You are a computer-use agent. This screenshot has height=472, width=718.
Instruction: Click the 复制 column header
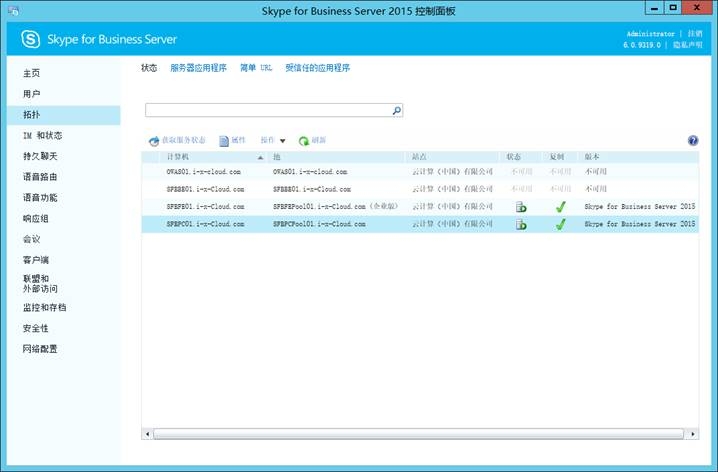[560, 157]
